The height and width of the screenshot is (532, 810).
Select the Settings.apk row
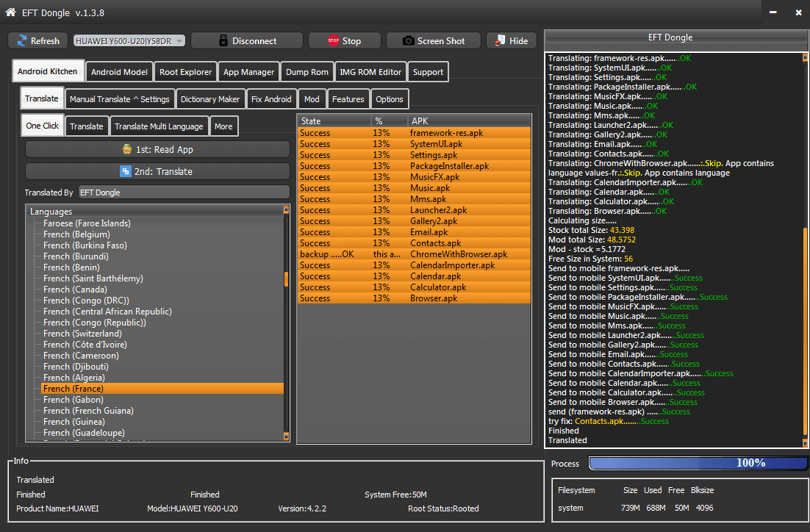tap(415, 155)
